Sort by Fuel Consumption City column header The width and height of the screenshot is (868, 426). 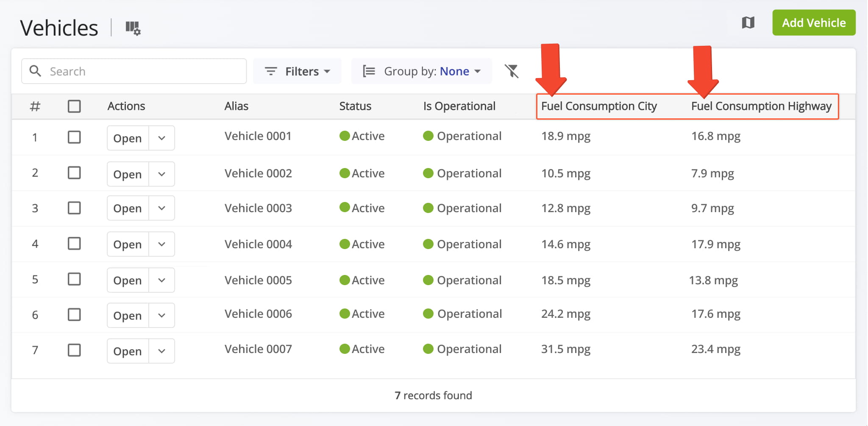[x=599, y=106]
